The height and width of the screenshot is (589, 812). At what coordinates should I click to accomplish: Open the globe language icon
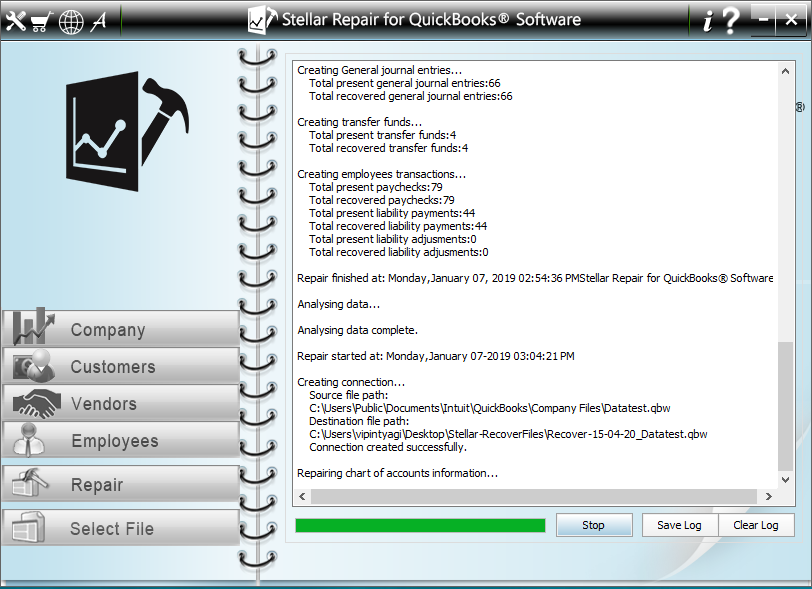click(x=71, y=22)
